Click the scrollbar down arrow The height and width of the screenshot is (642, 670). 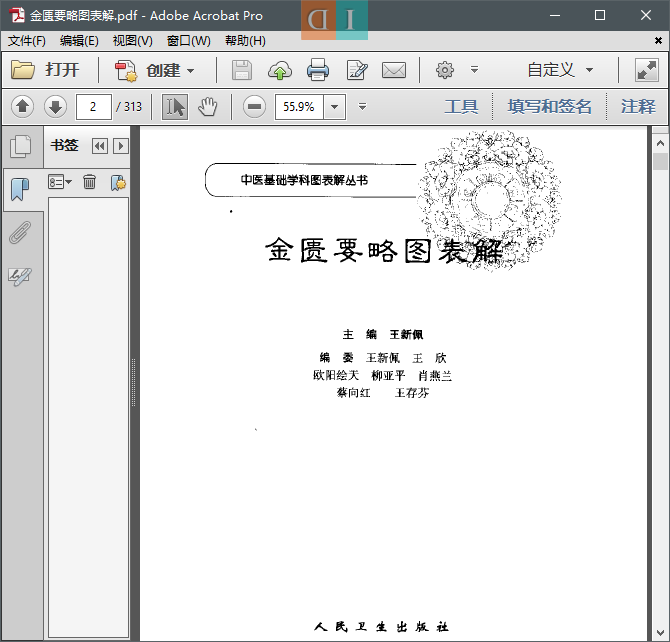[x=660, y=633]
